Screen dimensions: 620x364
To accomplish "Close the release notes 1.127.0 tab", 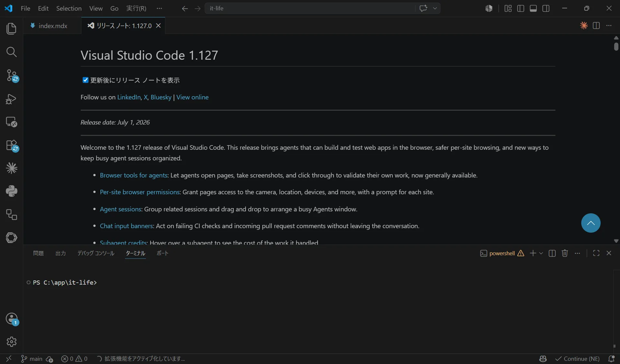I will 158,25.
